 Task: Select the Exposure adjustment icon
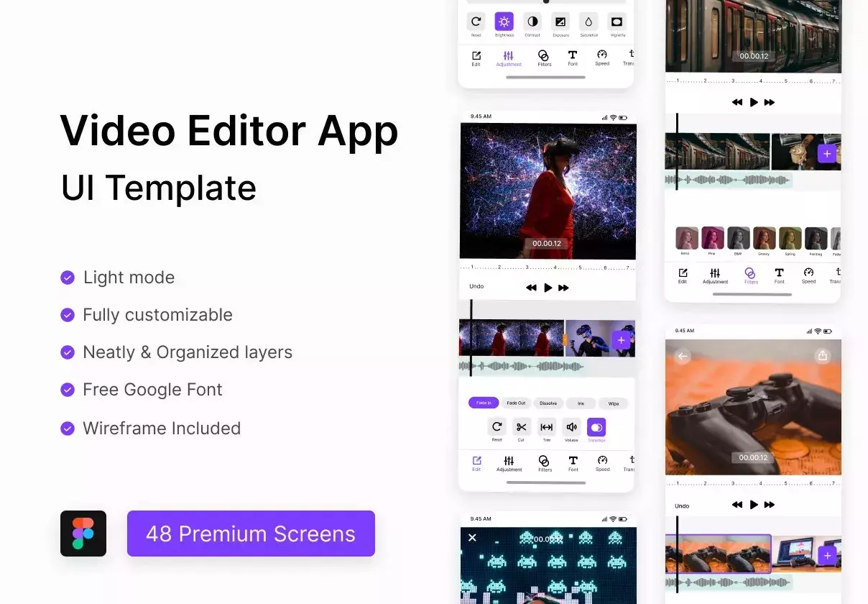pyautogui.click(x=560, y=22)
